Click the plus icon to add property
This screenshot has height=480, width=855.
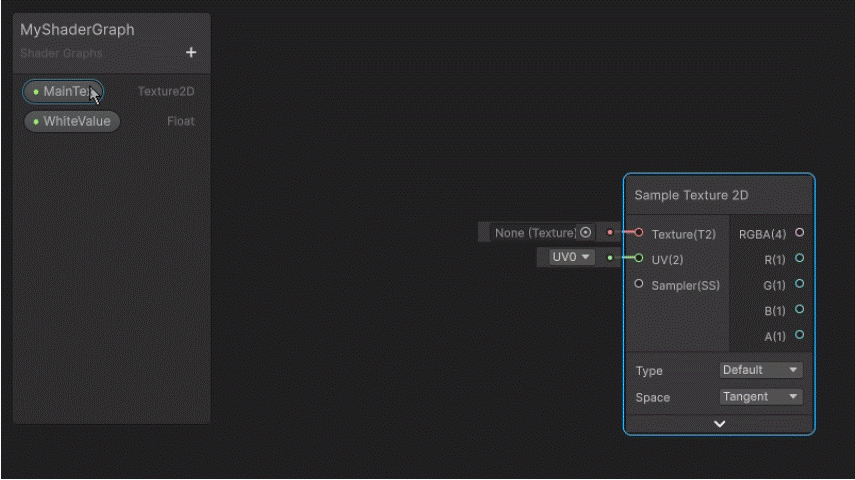[191, 52]
